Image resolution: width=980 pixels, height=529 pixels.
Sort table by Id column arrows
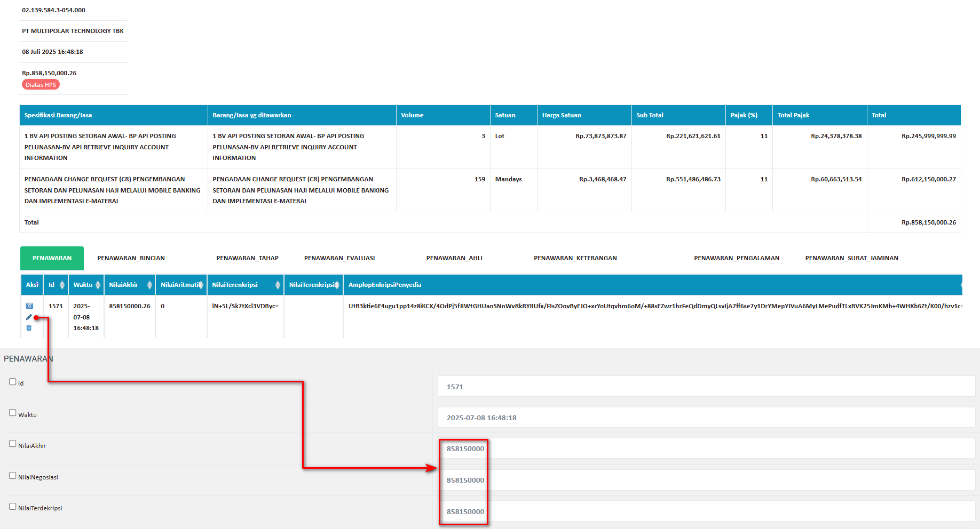(62, 285)
